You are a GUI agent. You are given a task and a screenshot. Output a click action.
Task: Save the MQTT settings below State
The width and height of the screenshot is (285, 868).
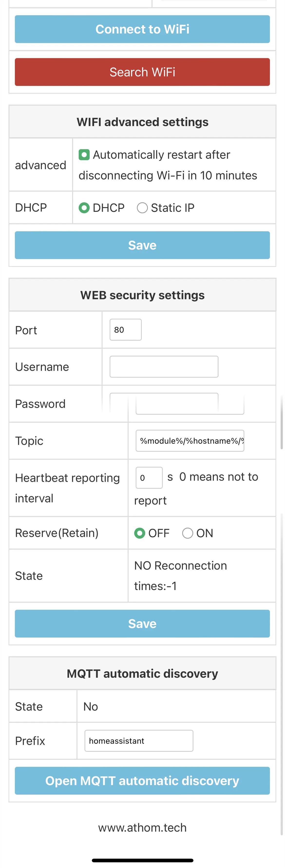tap(142, 623)
